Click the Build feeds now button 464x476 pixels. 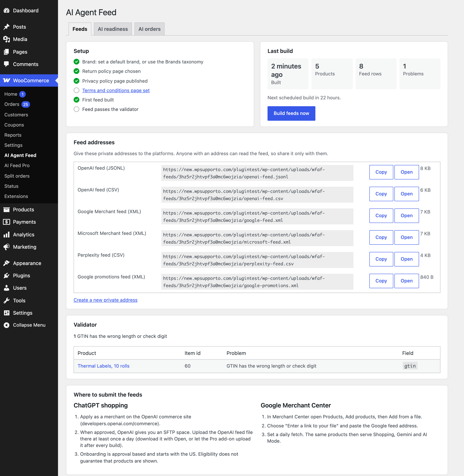(291, 113)
